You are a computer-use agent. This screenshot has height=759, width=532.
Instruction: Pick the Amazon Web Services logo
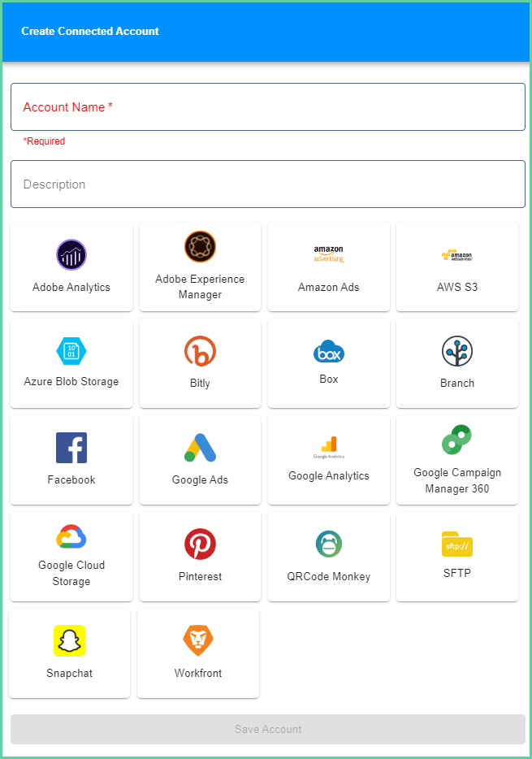(x=457, y=254)
